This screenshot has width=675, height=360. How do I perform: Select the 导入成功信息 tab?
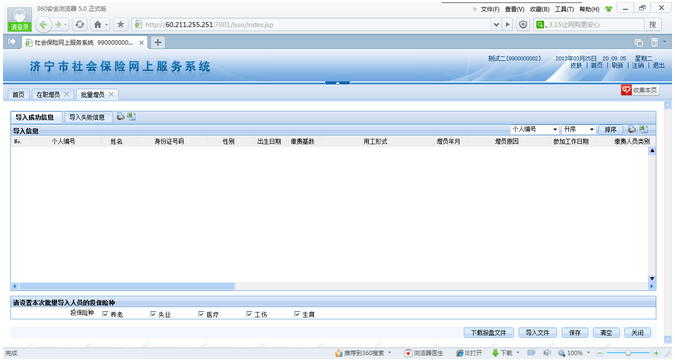pyautogui.click(x=35, y=117)
